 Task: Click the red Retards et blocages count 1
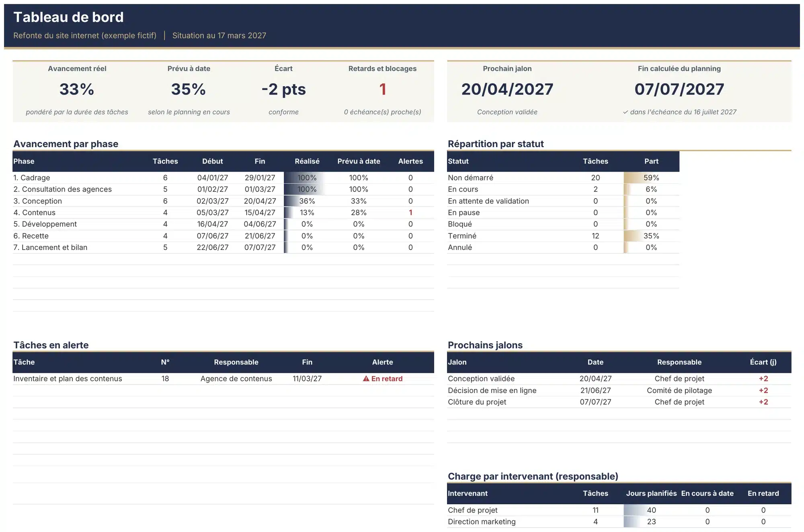pyautogui.click(x=383, y=89)
